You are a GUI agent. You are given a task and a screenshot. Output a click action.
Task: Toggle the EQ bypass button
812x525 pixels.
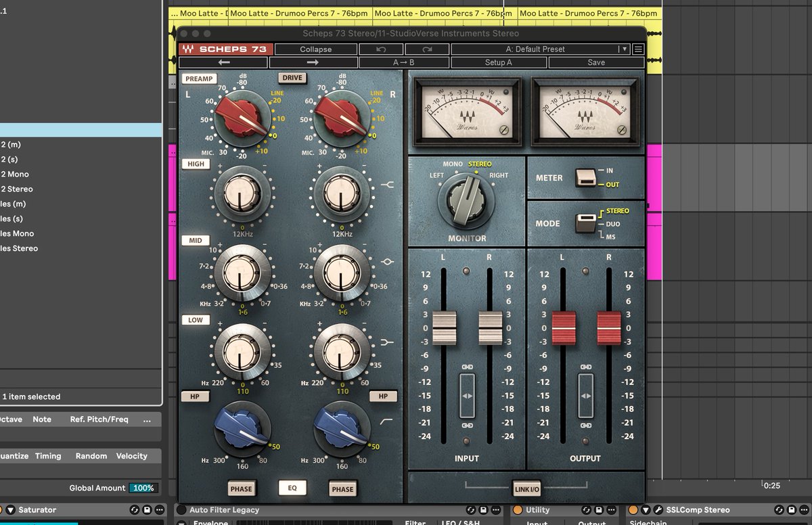[x=292, y=487]
